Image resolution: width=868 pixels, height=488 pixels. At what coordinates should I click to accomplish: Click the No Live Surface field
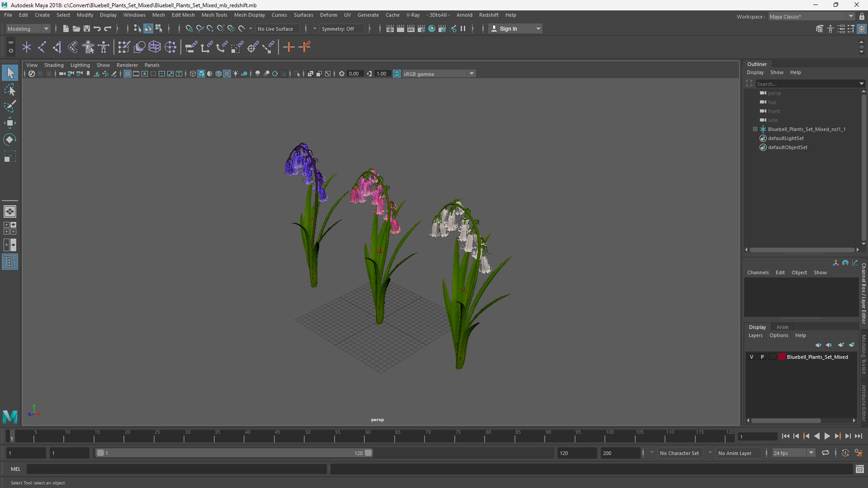pyautogui.click(x=277, y=28)
